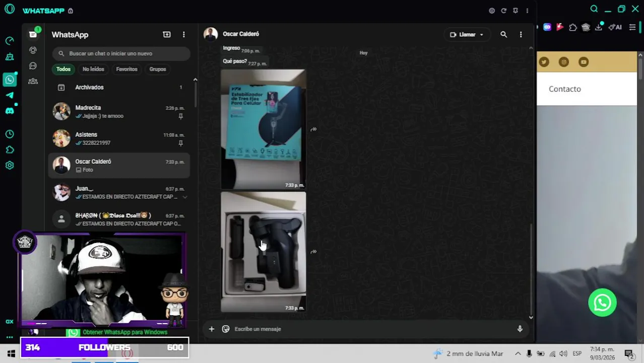The width and height of the screenshot is (644, 363).
Task: Select Grupos chat filter
Action: [x=158, y=69]
